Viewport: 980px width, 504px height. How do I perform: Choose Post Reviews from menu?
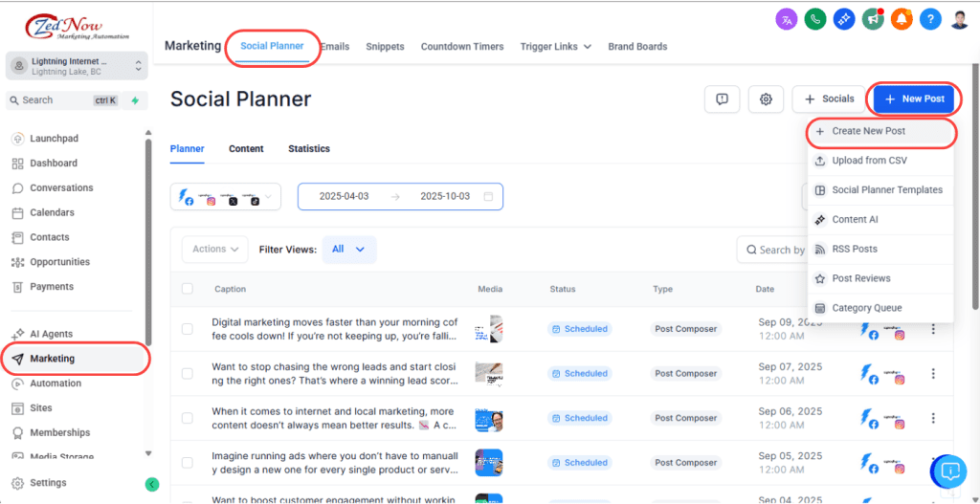[880, 278]
